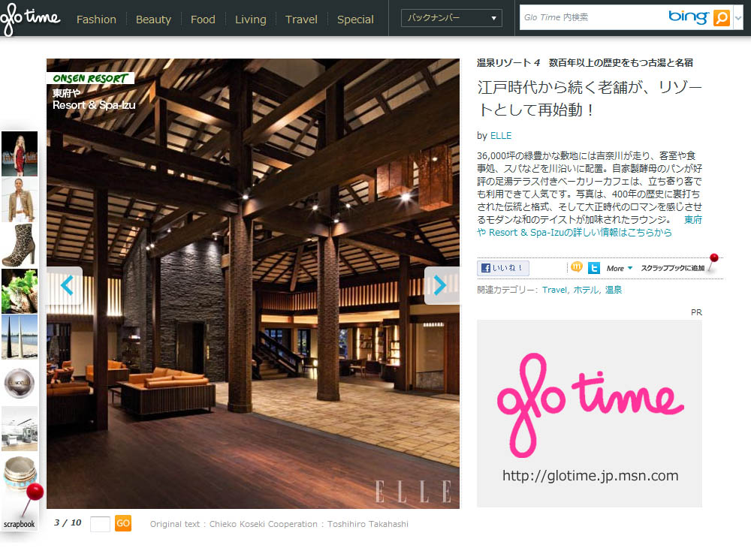Click the Facebook いいね！ button
The height and width of the screenshot is (560, 751).
pos(503,268)
